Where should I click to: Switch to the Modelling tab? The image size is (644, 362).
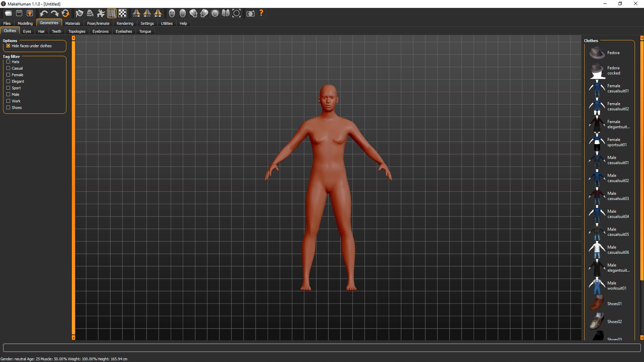pyautogui.click(x=25, y=23)
